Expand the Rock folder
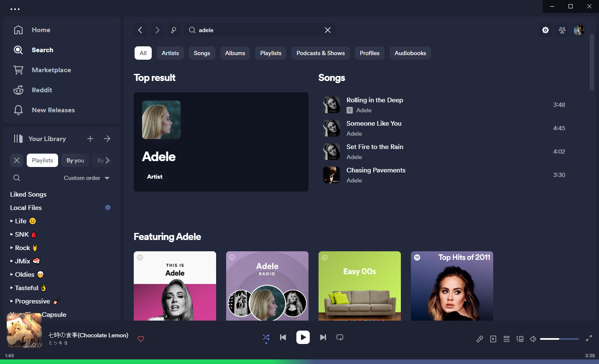The image size is (599, 364). point(12,248)
